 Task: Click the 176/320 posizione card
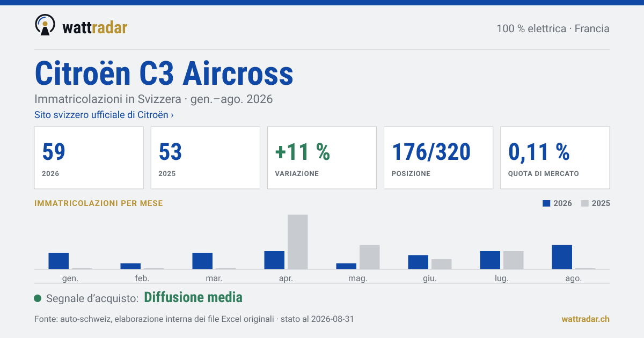(438, 158)
